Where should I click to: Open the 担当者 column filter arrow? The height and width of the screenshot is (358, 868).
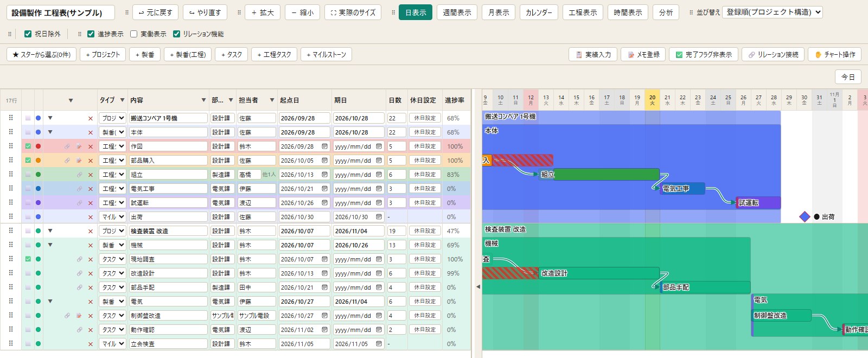pos(272,100)
